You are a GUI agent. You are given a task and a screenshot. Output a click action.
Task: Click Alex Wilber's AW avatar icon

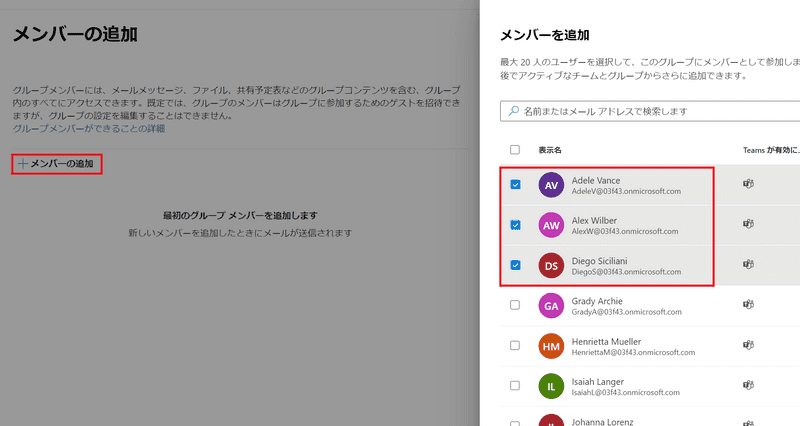(x=551, y=225)
